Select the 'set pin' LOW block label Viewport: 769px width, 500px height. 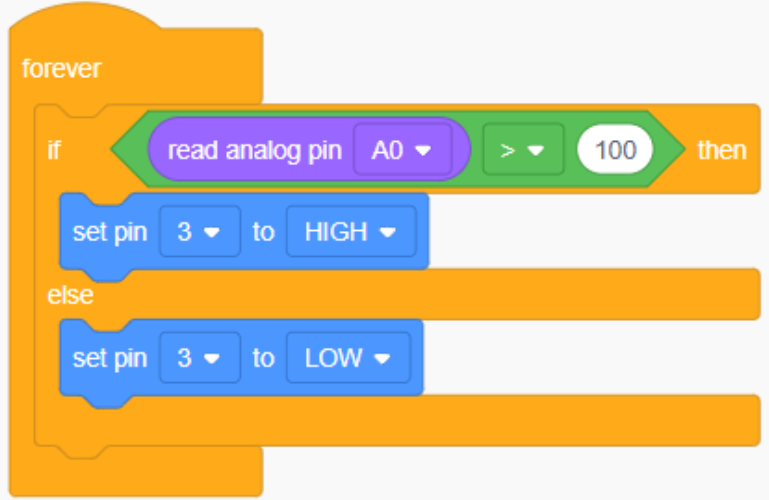(x=110, y=358)
